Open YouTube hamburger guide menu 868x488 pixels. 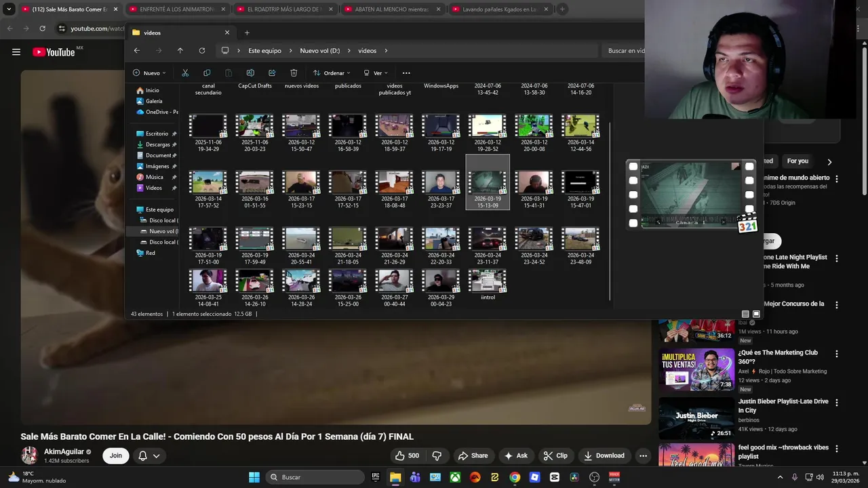pyautogui.click(x=16, y=52)
